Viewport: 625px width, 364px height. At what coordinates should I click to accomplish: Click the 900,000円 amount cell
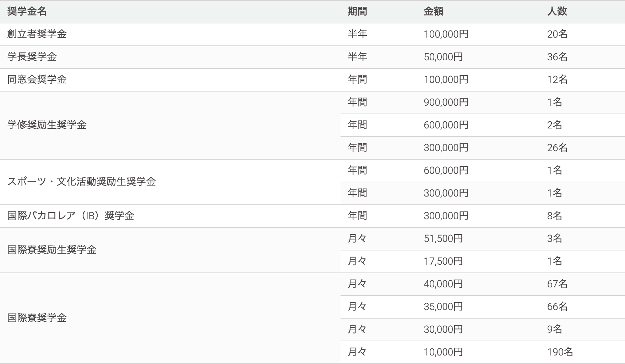coord(446,102)
